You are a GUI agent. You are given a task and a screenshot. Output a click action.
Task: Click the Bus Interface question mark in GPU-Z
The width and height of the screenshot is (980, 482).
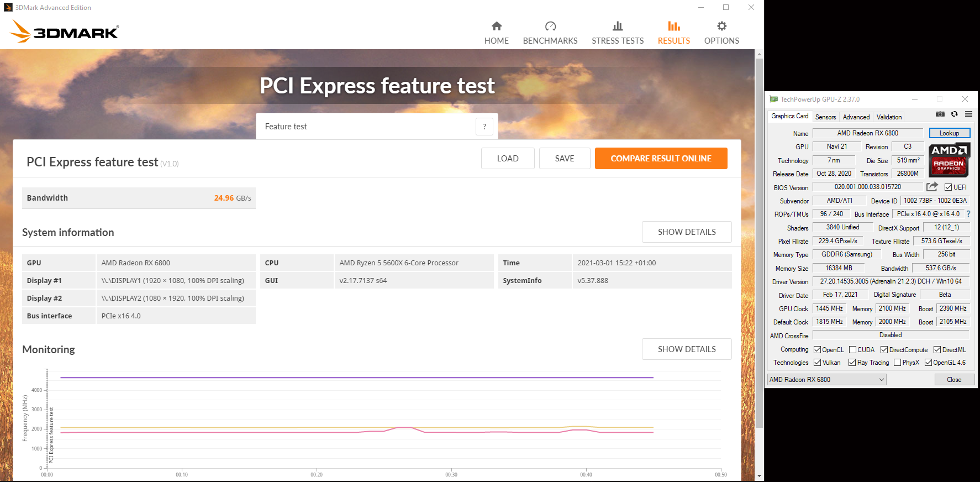point(968,214)
